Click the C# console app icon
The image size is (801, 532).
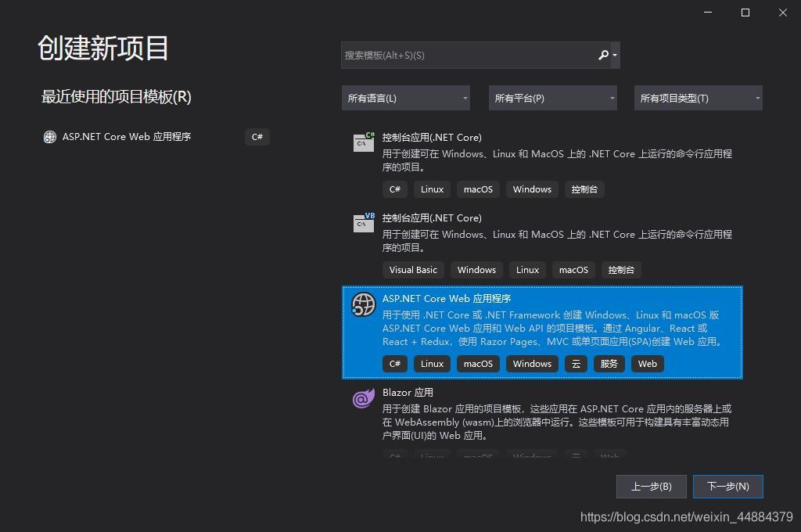click(x=364, y=142)
